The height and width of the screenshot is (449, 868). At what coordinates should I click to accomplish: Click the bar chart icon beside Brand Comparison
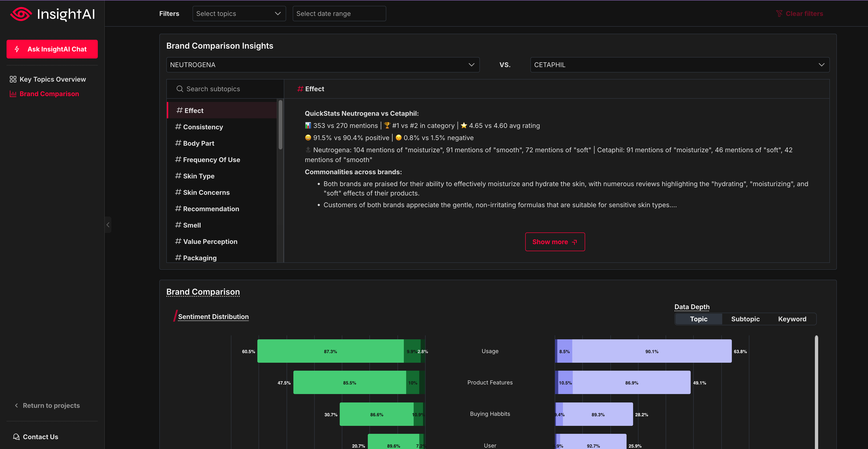coord(13,94)
